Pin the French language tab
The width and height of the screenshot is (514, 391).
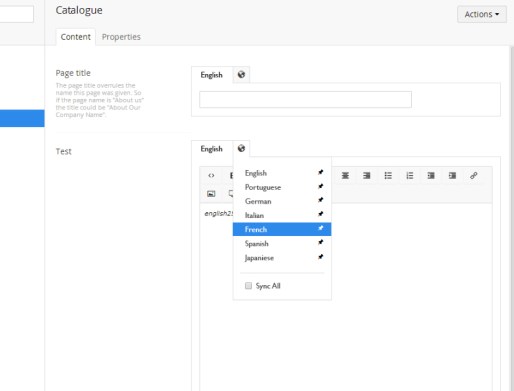320,228
